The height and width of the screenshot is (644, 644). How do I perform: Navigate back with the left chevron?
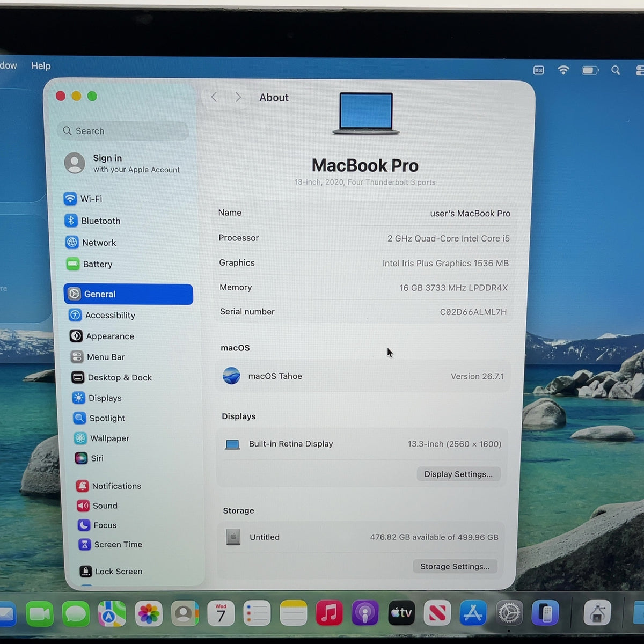point(214,97)
